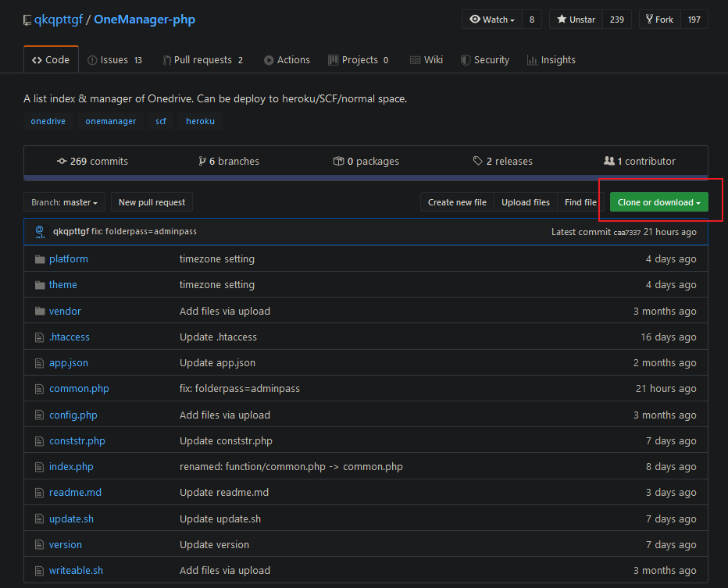The image size is (728, 588).
Task: Open the Watch dropdown
Action: (492, 20)
